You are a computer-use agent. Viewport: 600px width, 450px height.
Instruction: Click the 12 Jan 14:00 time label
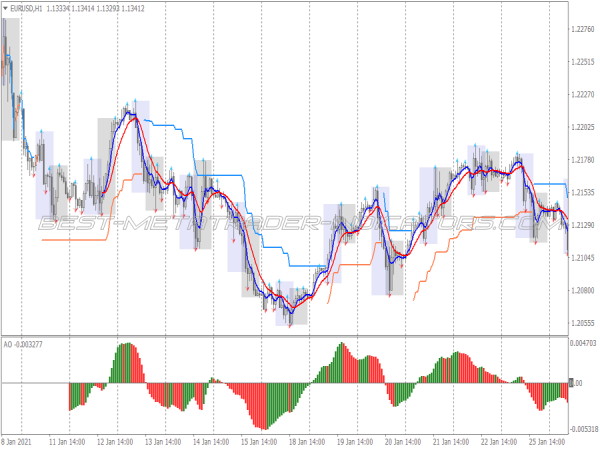[115, 442]
